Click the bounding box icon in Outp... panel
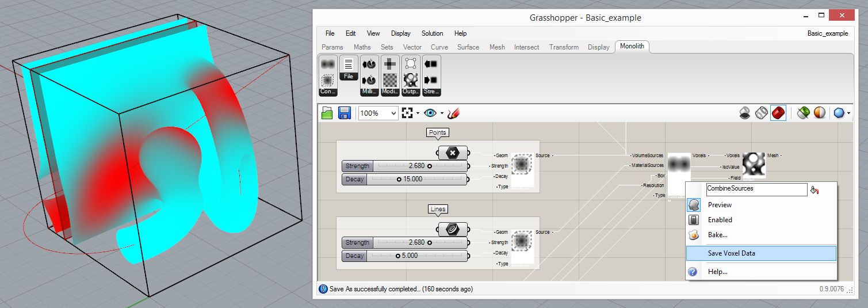Image resolution: width=868 pixels, height=308 pixels. tap(411, 64)
